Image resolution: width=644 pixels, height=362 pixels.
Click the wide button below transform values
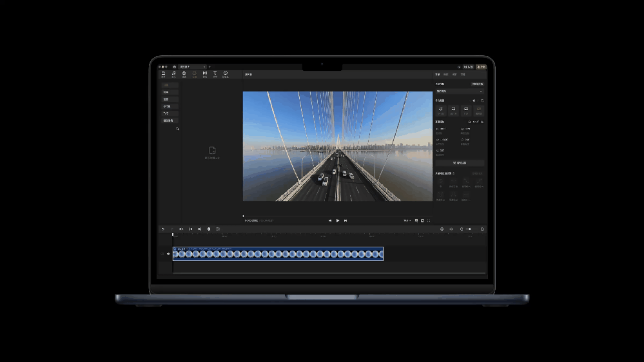pos(460,163)
